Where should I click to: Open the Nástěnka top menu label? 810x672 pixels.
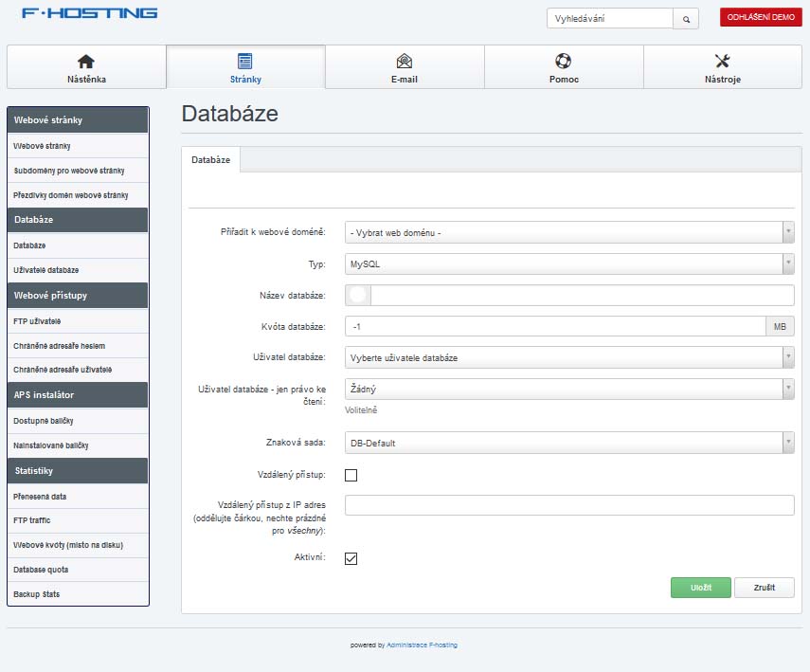[86, 79]
